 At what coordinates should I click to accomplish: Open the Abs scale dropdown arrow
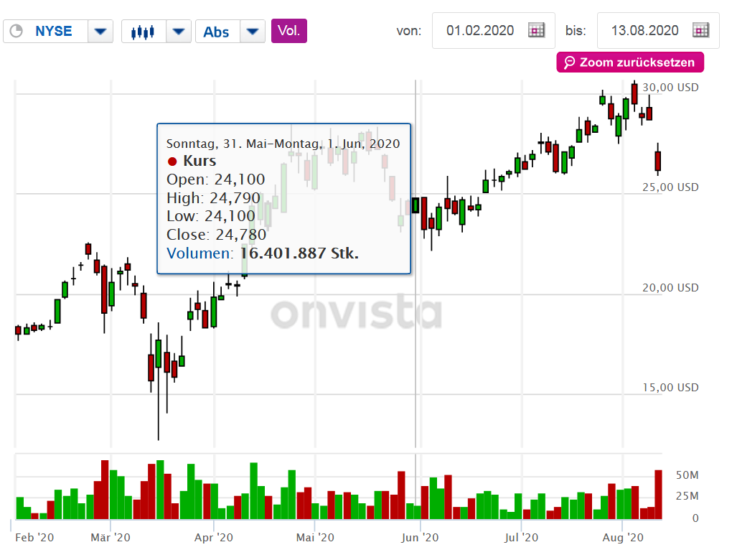253,32
